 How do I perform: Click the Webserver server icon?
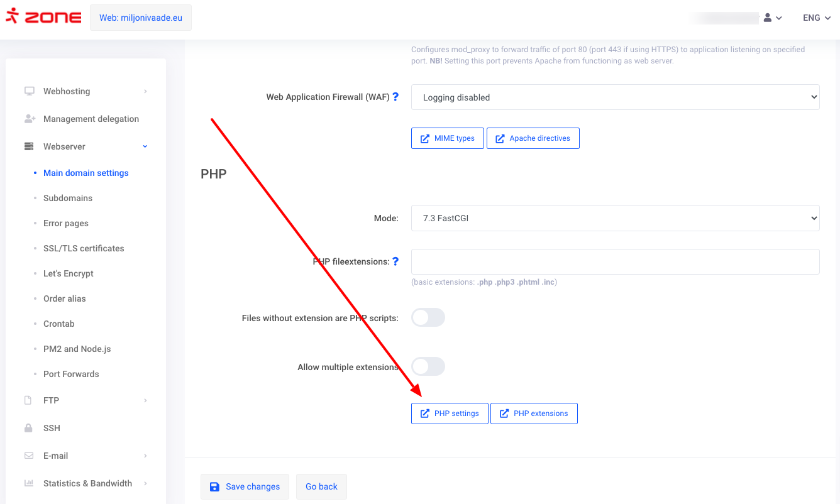[29, 146]
